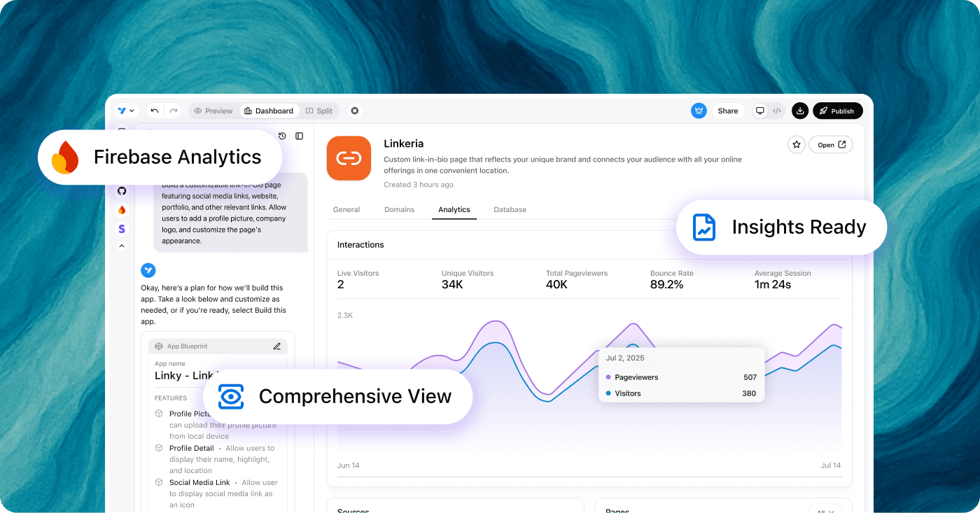Click the Linkeria title text
Viewport: 980px width, 513px height.
[404, 143]
